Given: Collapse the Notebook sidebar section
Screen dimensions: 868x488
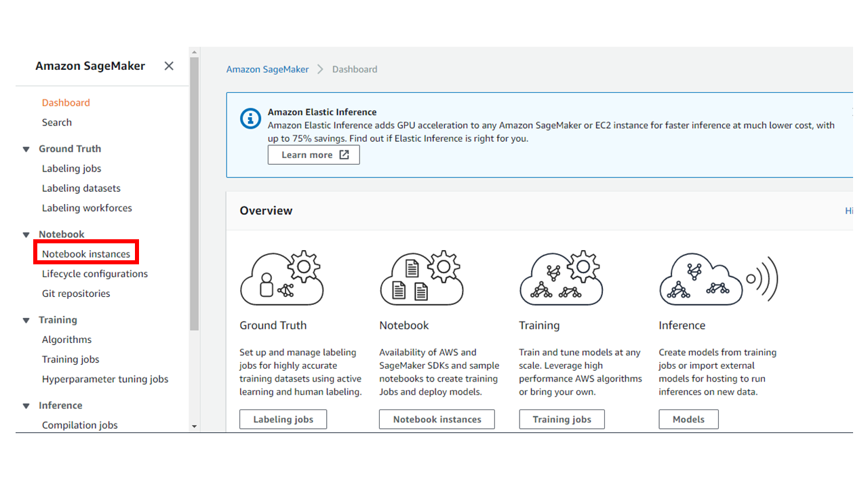Looking at the screenshot, I should [x=26, y=235].
